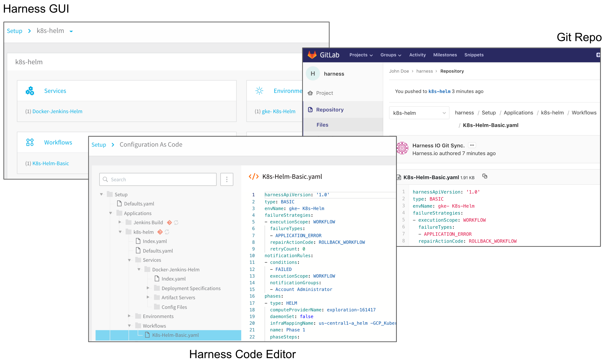Viewport: 604px width, 364px height.
Task: Click the harness project name in GitLab sidebar
Action: pos(334,74)
